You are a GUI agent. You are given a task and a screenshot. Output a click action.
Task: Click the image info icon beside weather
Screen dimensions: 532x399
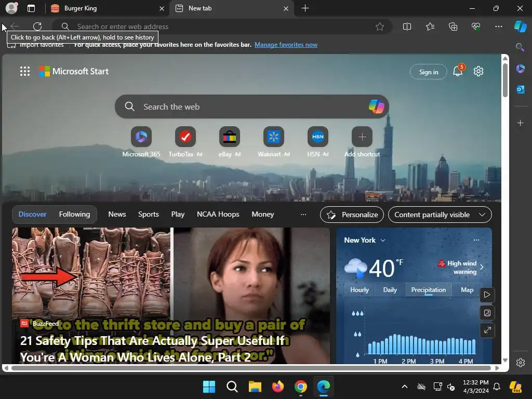click(x=487, y=312)
